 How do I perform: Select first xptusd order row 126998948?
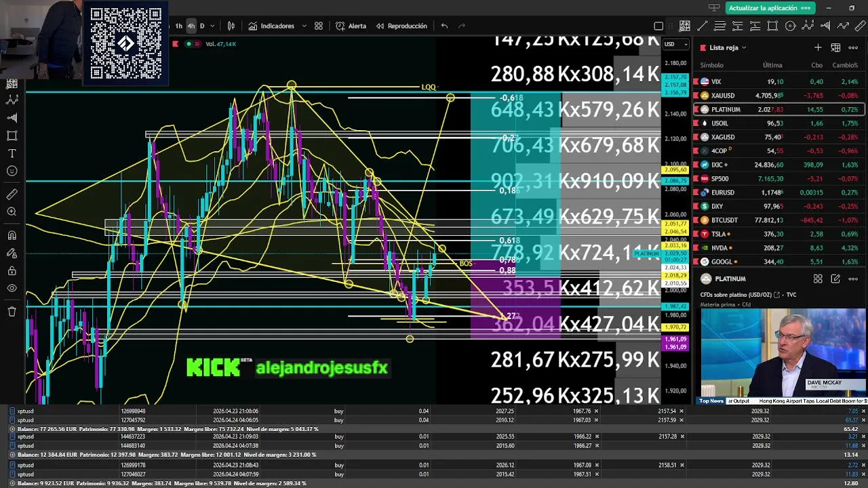[x=434, y=411]
